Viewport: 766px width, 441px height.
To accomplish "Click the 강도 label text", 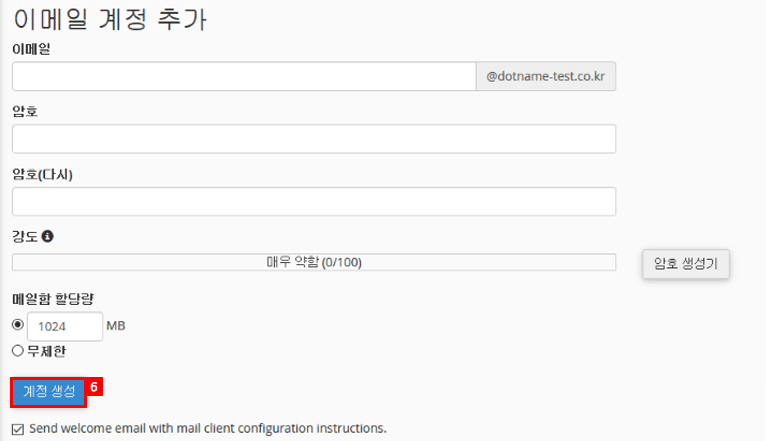I will click(x=25, y=237).
